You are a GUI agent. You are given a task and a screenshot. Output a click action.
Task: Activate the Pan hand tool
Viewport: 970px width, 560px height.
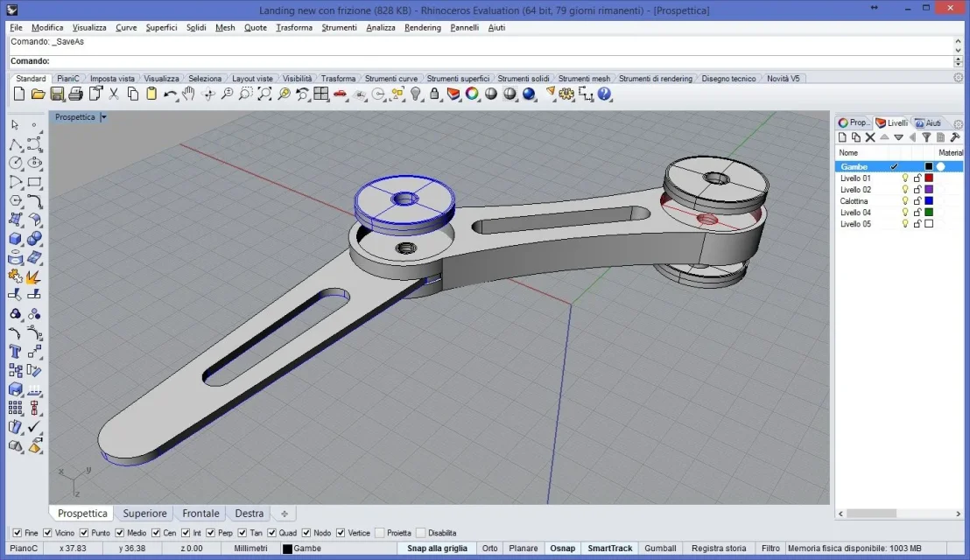coord(189,94)
